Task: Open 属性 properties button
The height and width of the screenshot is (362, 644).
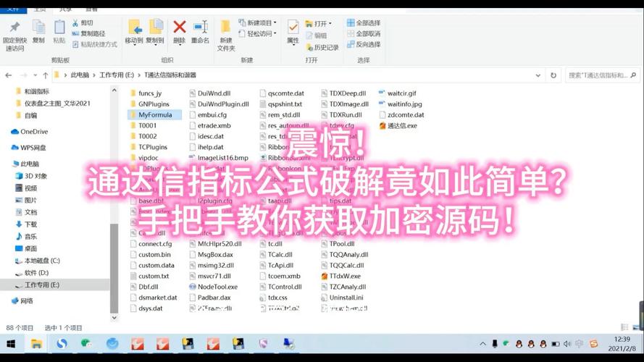Action: tap(293, 32)
